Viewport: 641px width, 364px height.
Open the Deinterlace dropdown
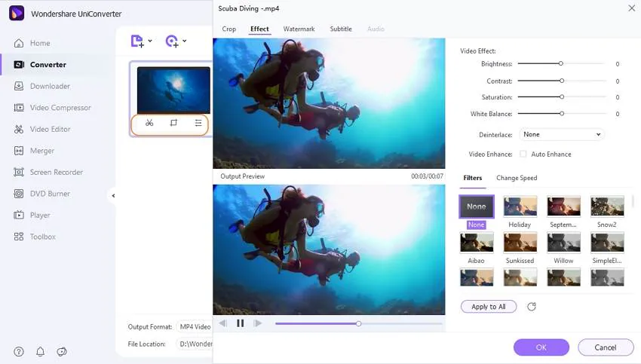point(562,134)
